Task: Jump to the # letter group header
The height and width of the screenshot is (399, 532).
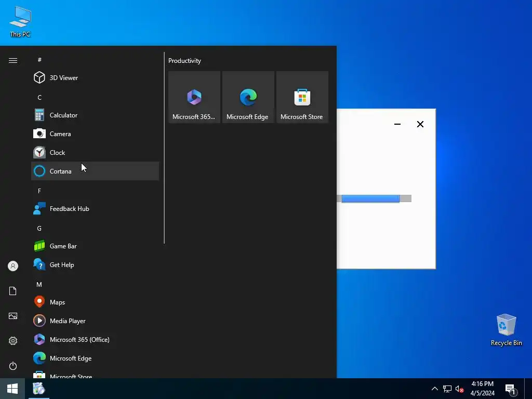Action: (39, 60)
